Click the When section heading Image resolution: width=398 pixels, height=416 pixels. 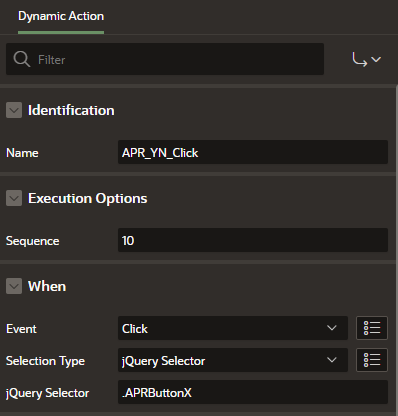[x=47, y=286]
